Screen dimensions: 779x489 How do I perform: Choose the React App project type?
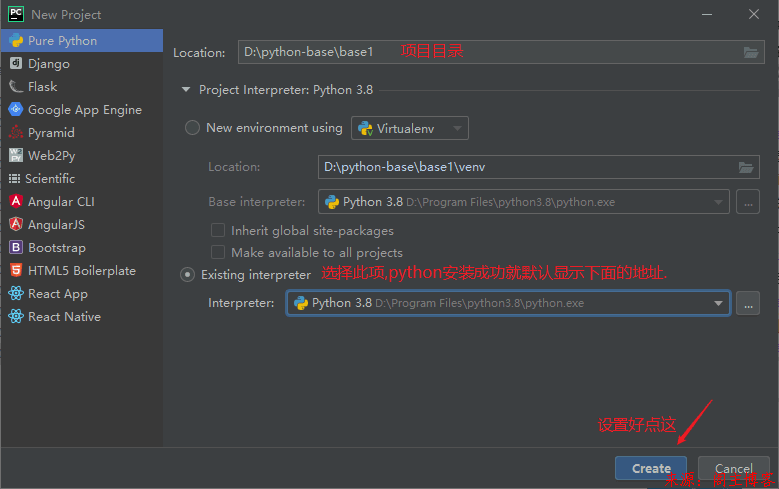tap(82, 294)
